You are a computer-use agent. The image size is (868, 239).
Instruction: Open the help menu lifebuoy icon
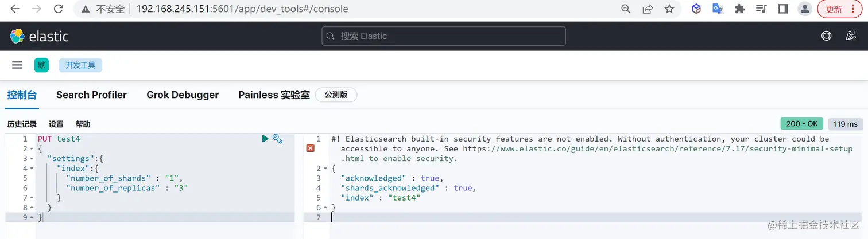click(826, 36)
